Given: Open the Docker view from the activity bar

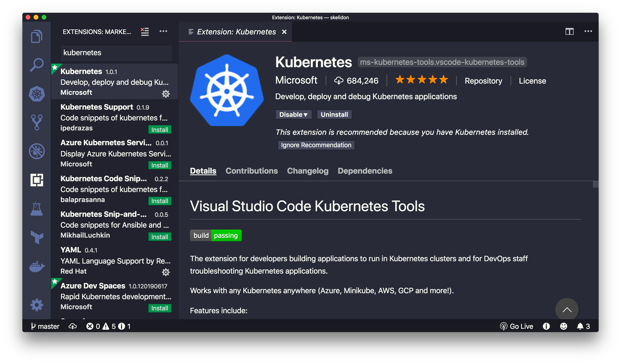Looking at the screenshot, I should [37, 266].
